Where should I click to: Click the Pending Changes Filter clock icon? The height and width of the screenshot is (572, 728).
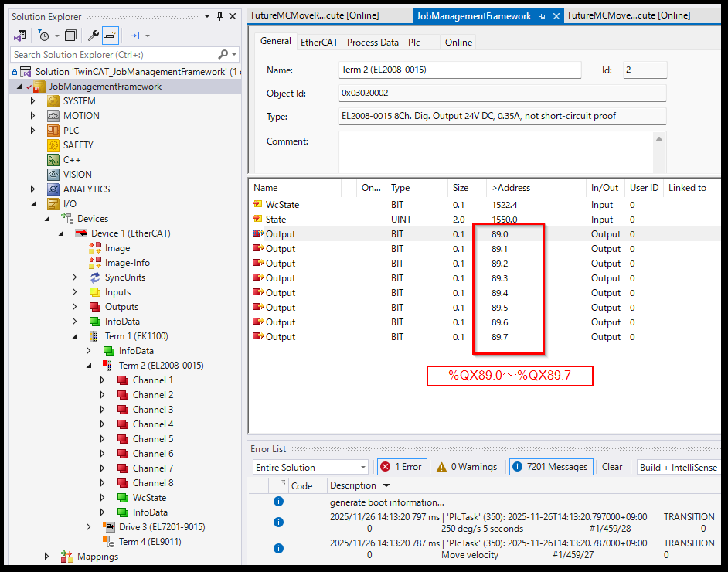coord(43,36)
